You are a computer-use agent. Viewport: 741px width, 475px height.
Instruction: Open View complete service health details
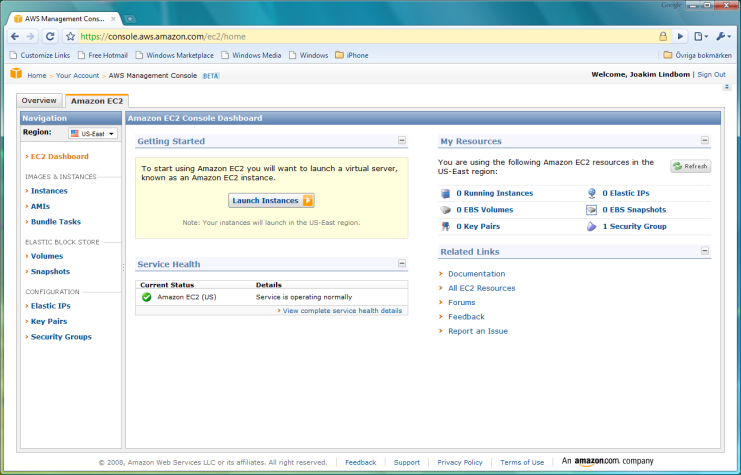[342, 311]
